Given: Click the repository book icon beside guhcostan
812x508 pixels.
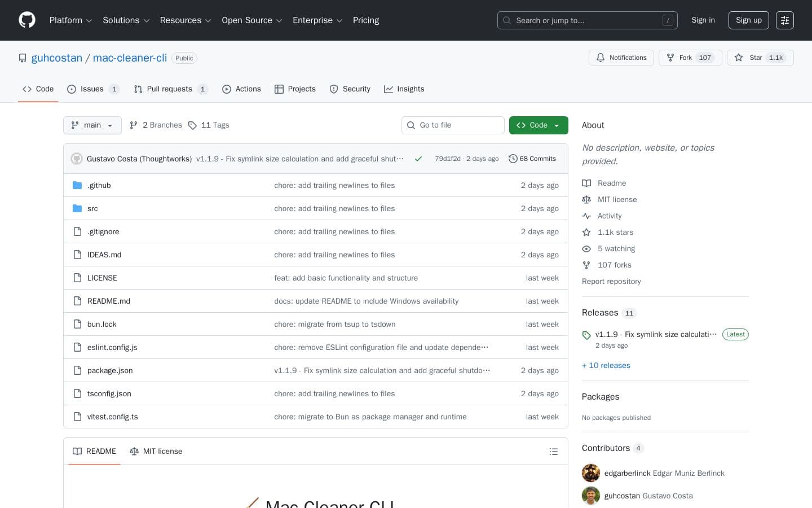Looking at the screenshot, I should tap(23, 58).
